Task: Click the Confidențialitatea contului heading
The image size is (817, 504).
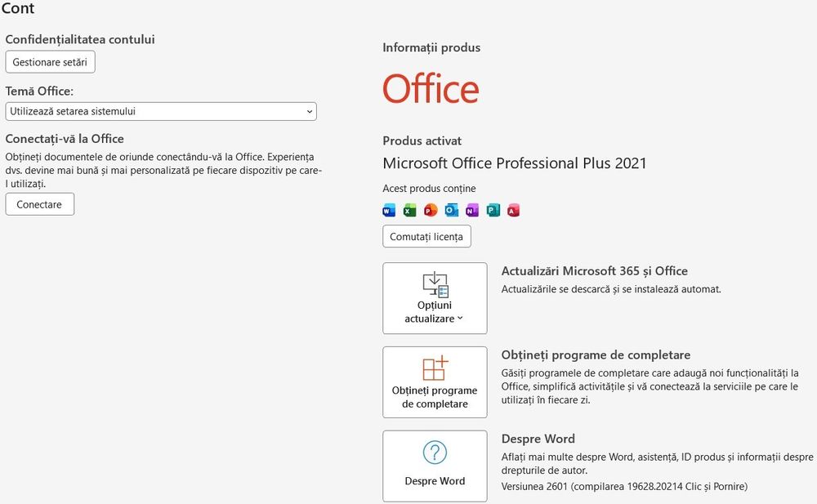Action: (80, 39)
